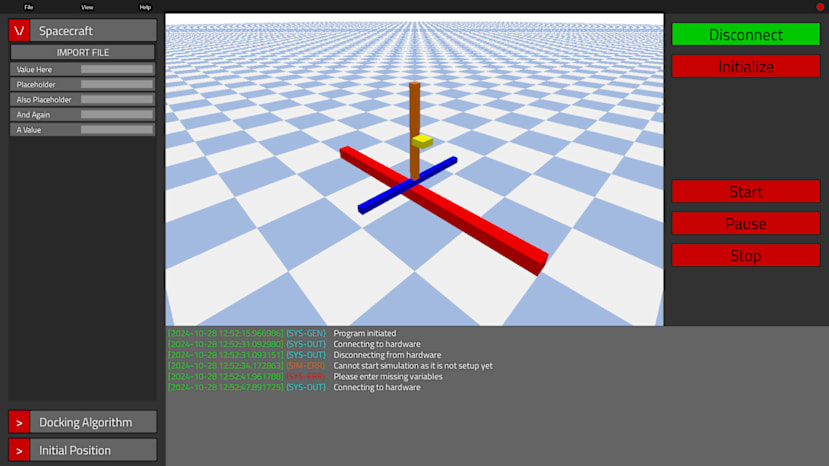Click the SIM-ERR tag in log
829x466 pixels.
tap(306, 366)
